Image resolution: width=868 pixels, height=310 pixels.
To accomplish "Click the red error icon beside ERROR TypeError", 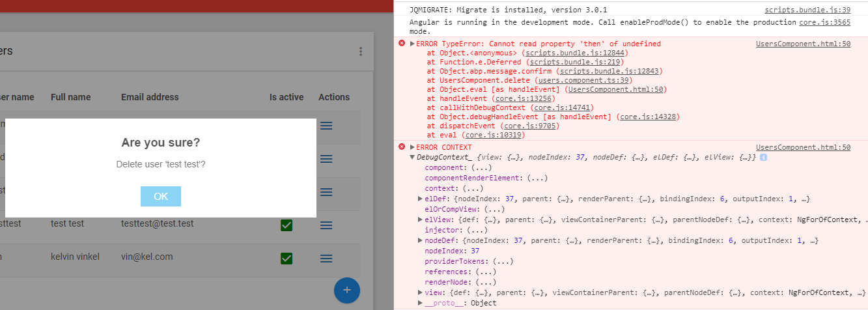I will click(402, 44).
